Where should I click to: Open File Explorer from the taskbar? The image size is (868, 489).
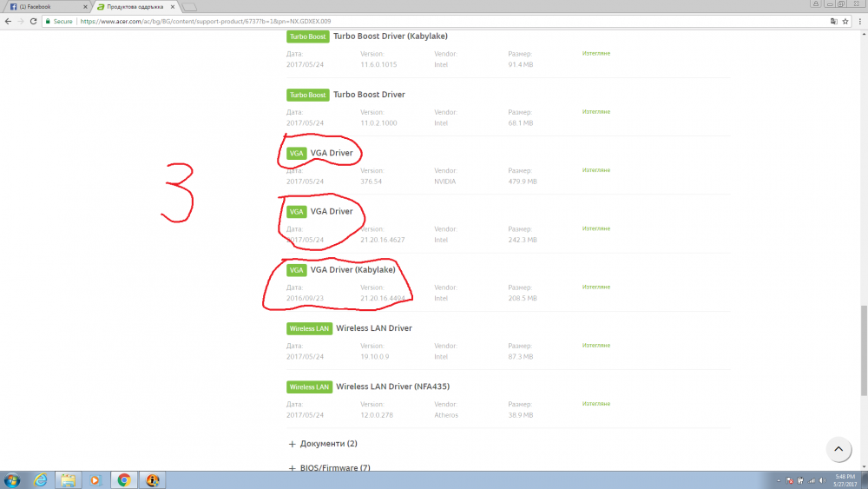pyautogui.click(x=68, y=480)
